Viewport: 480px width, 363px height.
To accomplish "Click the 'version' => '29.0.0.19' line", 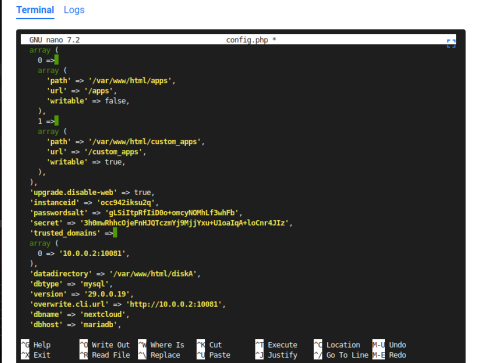I will pyautogui.click(x=82, y=294).
